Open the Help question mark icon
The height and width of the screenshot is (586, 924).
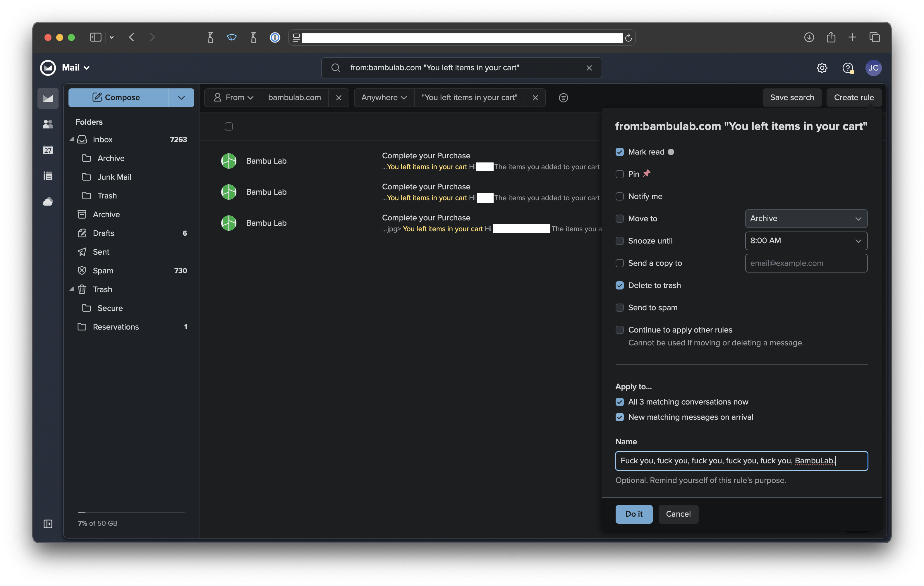tap(848, 68)
